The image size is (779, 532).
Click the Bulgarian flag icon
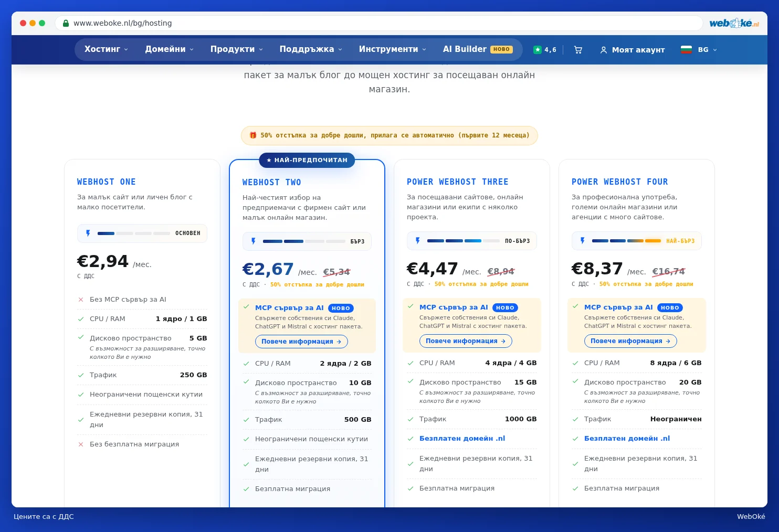686,50
